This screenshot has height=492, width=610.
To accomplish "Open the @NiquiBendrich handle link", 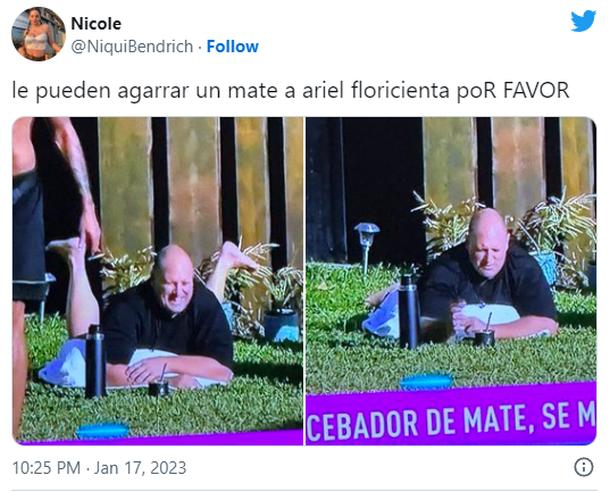I will [x=132, y=47].
